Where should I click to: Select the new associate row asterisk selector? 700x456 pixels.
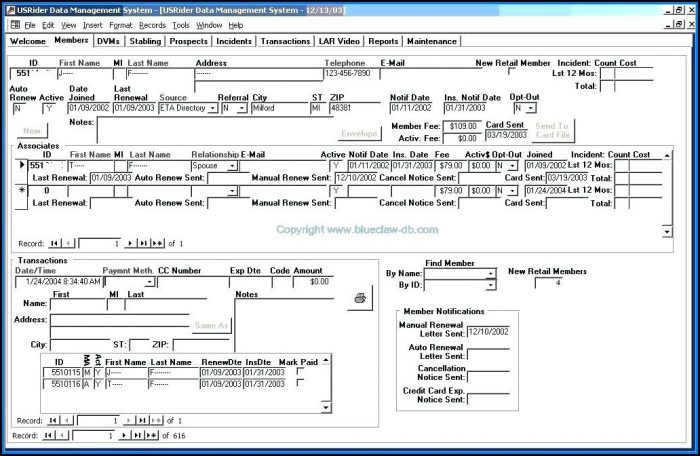click(21, 196)
